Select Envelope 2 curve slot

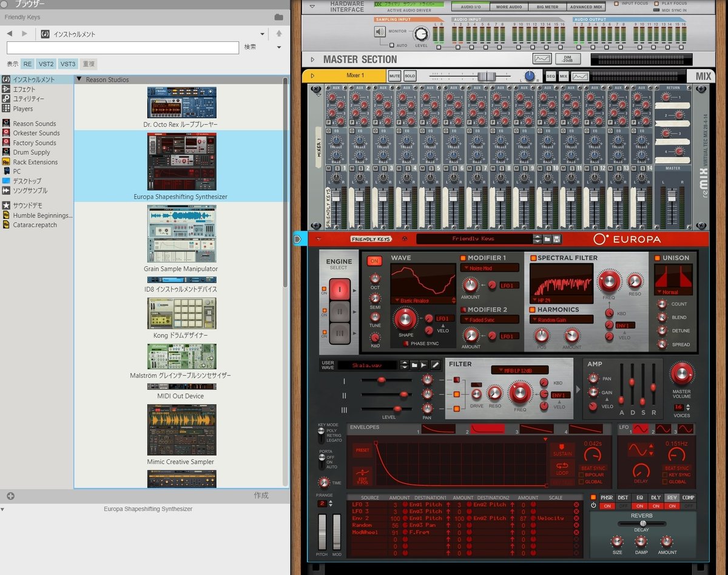click(x=488, y=429)
